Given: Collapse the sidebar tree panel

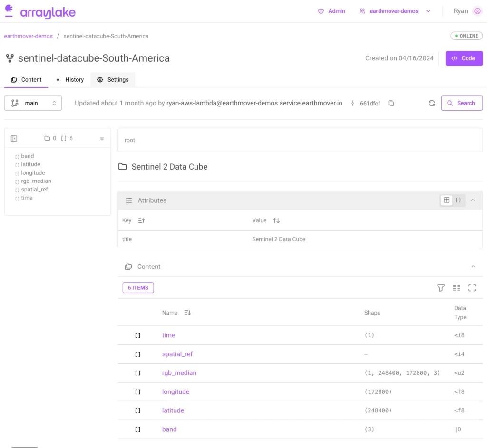Looking at the screenshot, I should tap(14, 138).
